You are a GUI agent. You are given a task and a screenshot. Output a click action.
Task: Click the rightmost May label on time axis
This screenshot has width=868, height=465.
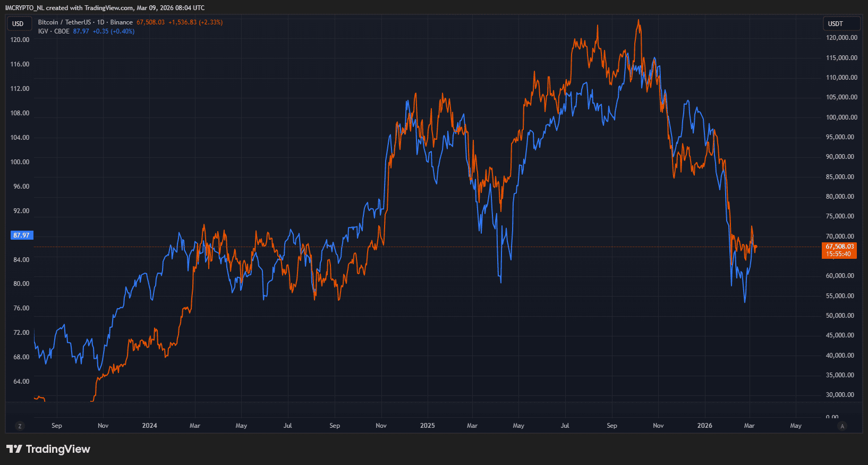[x=795, y=426]
